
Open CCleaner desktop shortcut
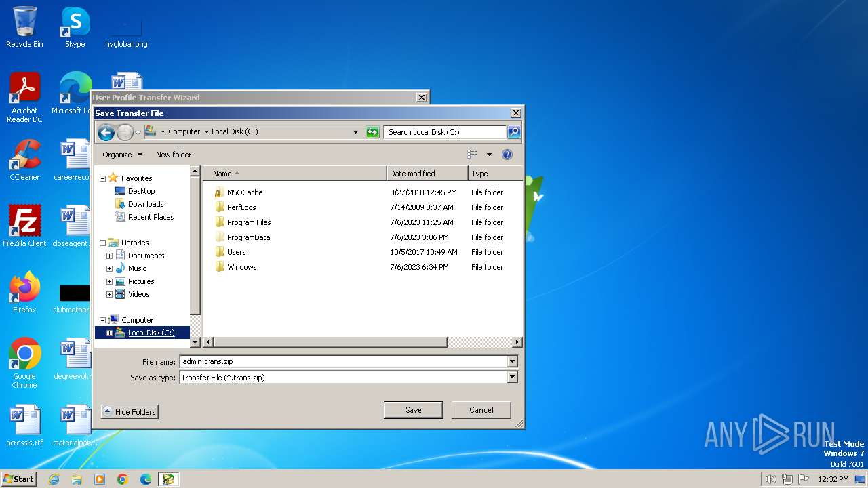coord(24,160)
